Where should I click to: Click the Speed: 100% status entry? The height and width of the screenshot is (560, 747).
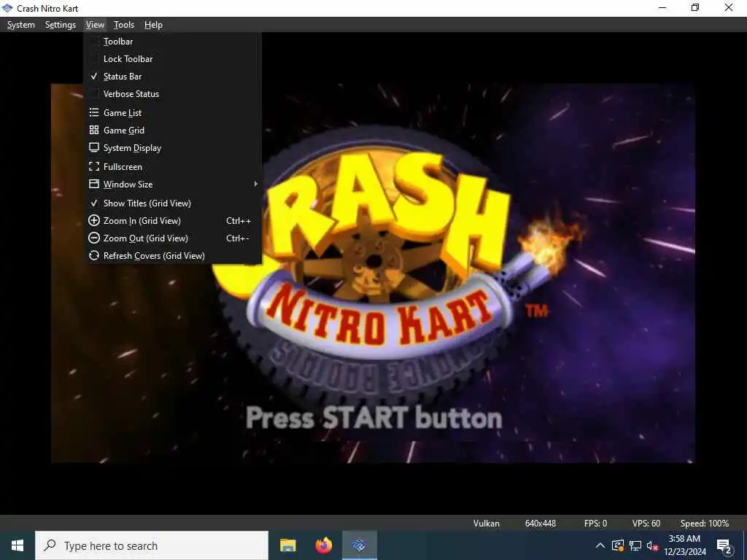[x=705, y=524]
